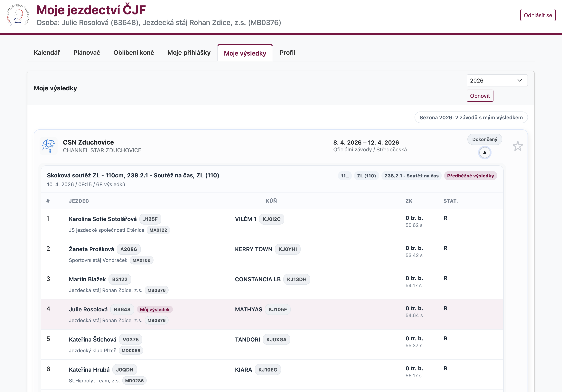Go to Oblíbení koně tab
This screenshot has height=392, width=562.
click(x=134, y=53)
